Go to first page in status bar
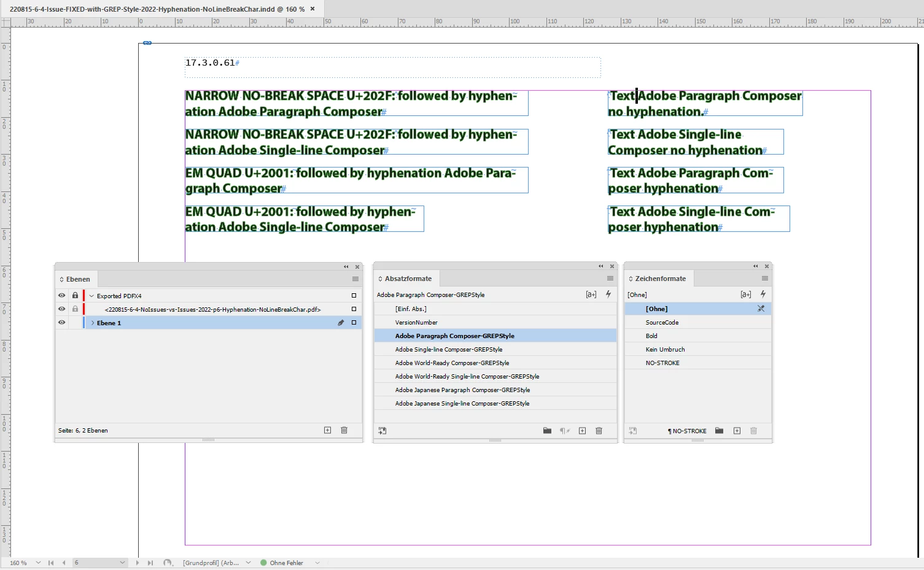 pos(51,563)
